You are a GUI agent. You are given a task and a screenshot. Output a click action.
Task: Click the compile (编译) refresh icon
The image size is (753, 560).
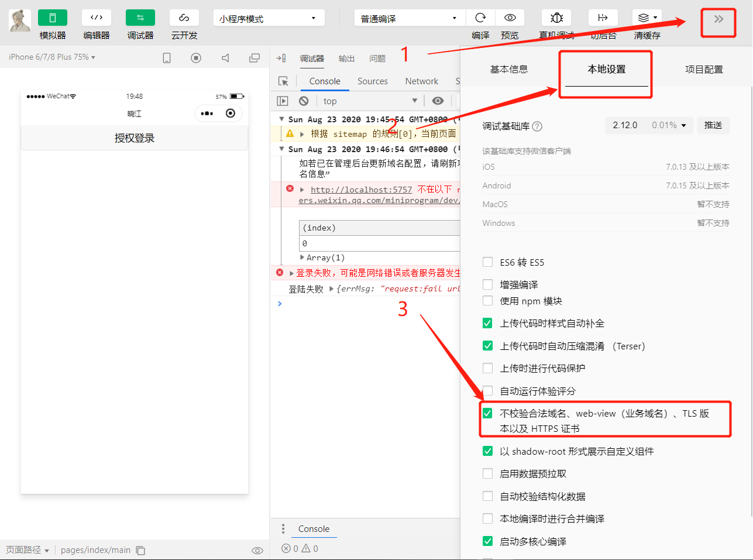[480, 18]
